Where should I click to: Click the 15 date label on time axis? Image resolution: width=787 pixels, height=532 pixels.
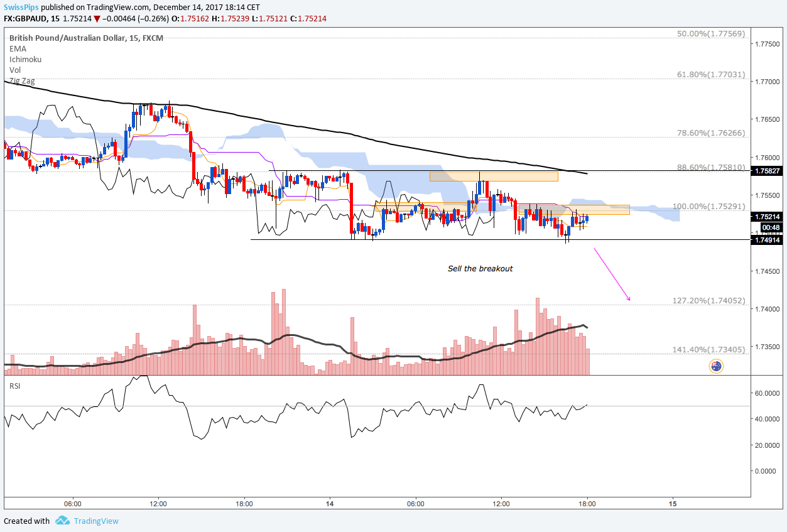pos(673,504)
